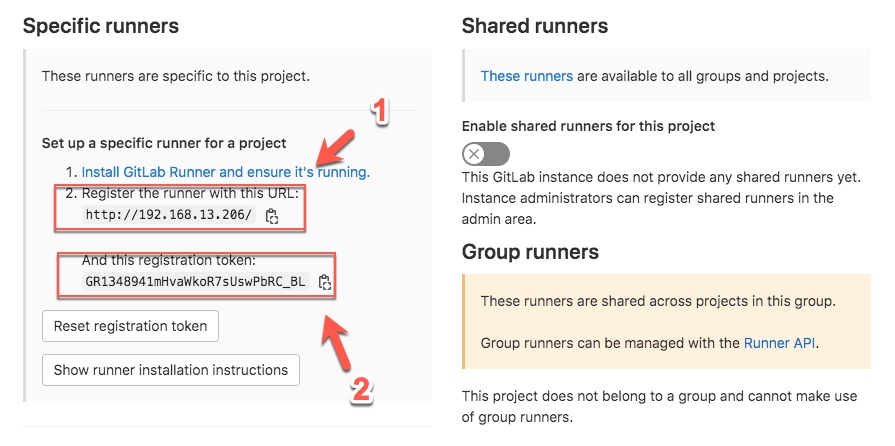This screenshot has width=895, height=446.
Task: Enable shared runners for this project
Action: coord(486,154)
